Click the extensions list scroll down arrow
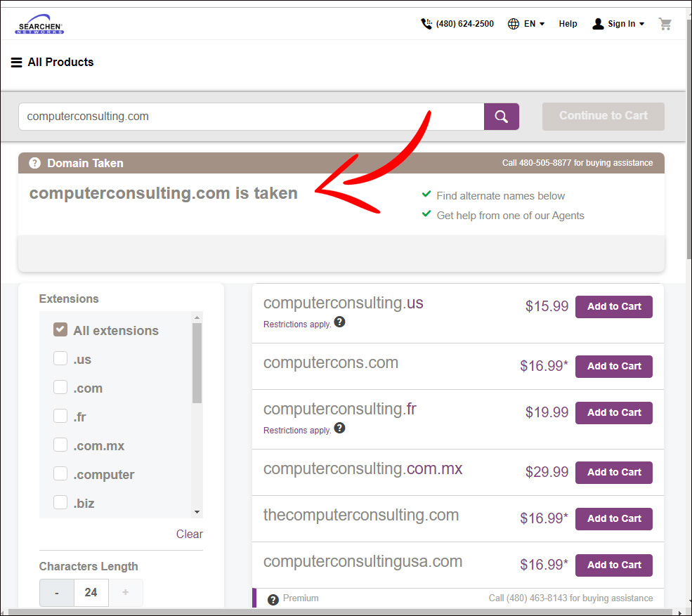The height and width of the screenshot is (616, 692). [197, 512]
